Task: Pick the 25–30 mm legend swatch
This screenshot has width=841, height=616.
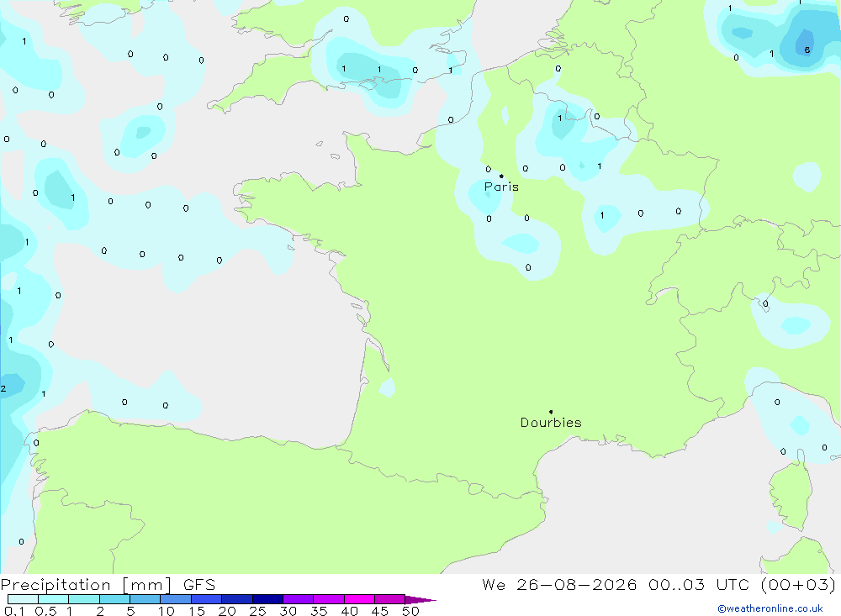Action: click(x=267, y=599)
